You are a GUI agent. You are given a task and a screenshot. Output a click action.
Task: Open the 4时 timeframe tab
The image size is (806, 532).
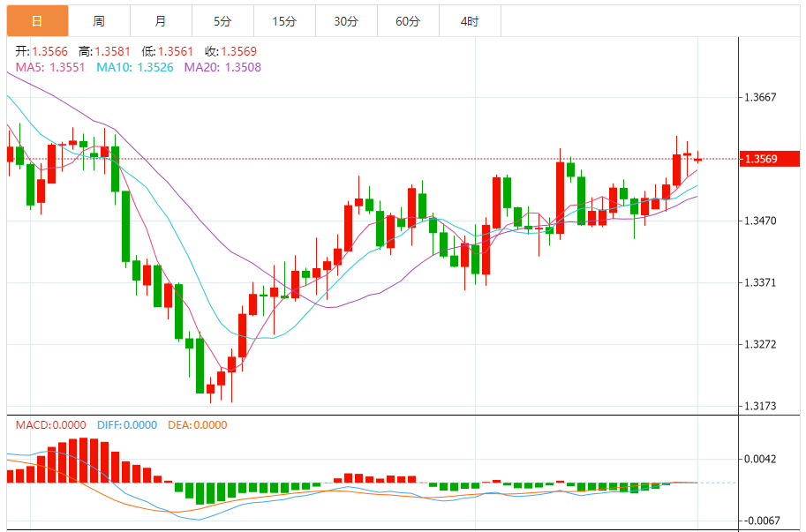(470, 21)
